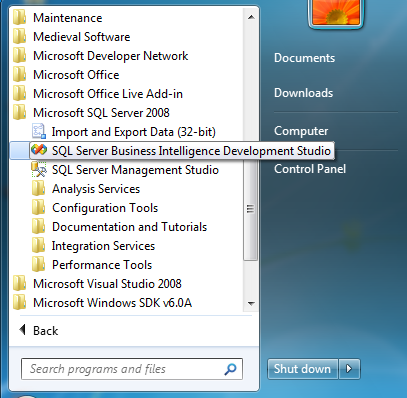Go Back to the main Start menu
The image size is (407, 398).
click(39, 331)
